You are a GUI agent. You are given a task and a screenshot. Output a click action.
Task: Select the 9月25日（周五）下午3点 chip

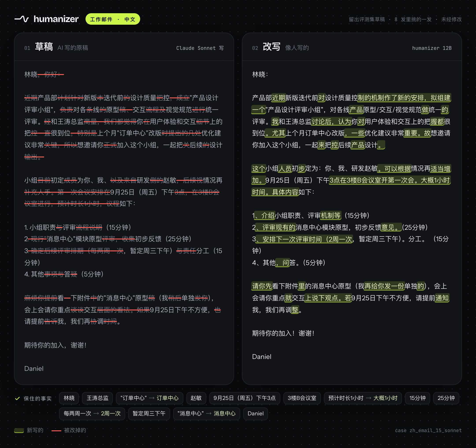244,398
